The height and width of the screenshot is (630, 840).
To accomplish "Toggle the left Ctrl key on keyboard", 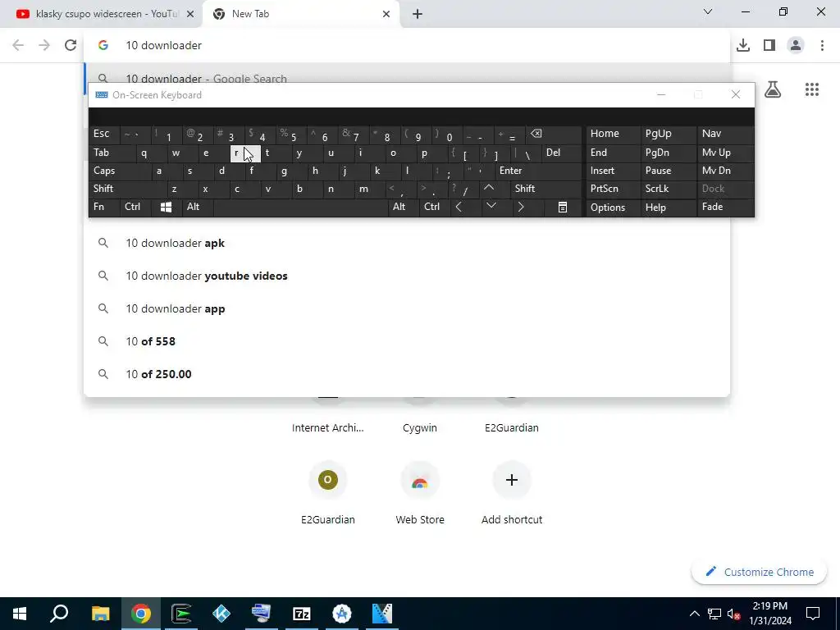I will (x=135, y=207).
